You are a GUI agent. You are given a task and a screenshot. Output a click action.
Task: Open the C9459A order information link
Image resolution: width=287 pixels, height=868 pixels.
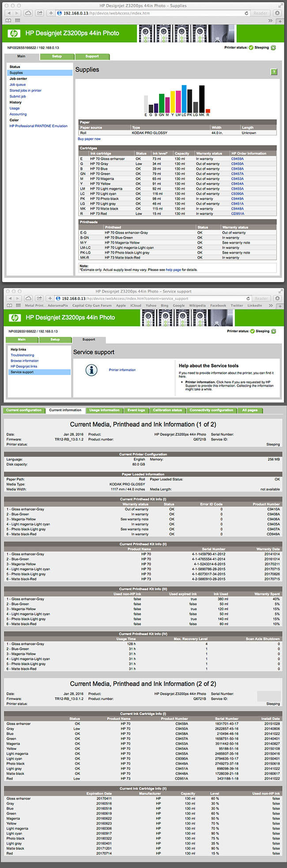coord(237,159)
